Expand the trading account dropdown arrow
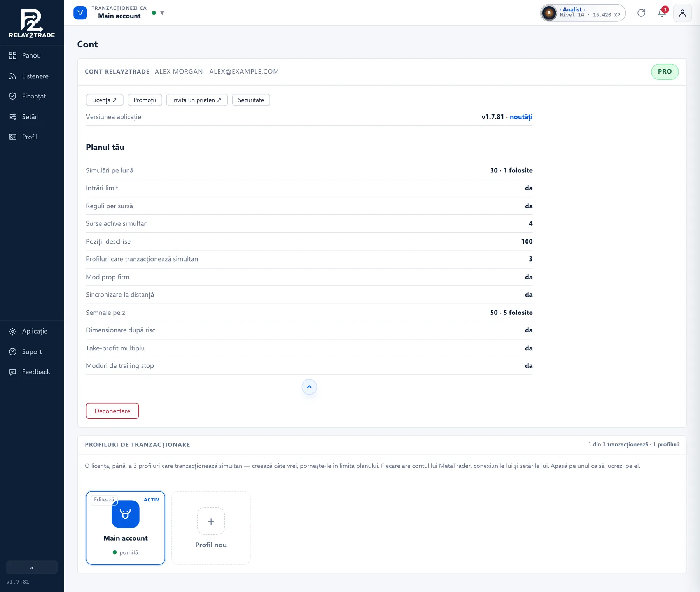Screen dimensions: 700x592 click(x=162, y=13)
